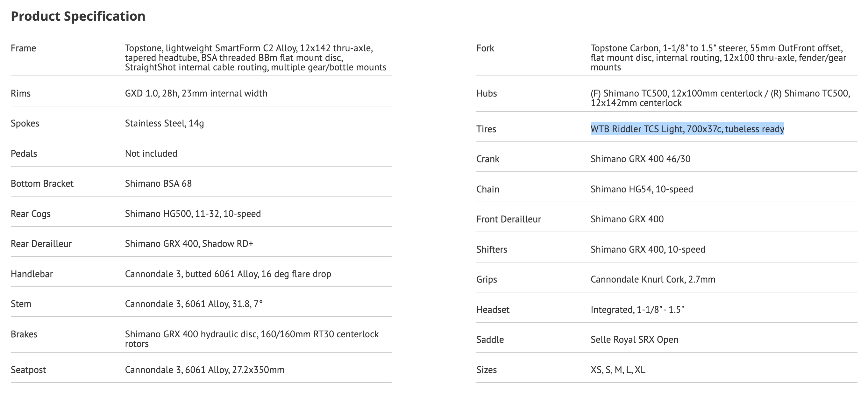Click the Rear Cogs HG500 11-32 value

(193, 214)
